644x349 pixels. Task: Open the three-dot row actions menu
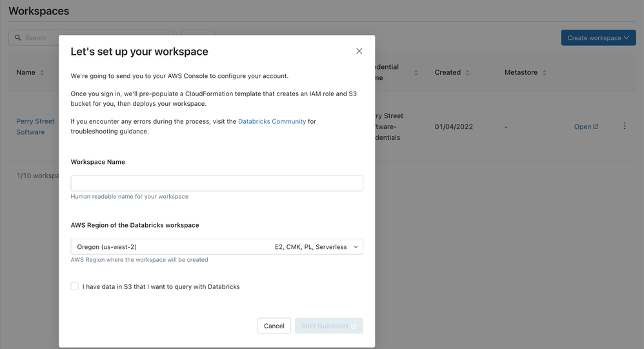coord(624,126)
